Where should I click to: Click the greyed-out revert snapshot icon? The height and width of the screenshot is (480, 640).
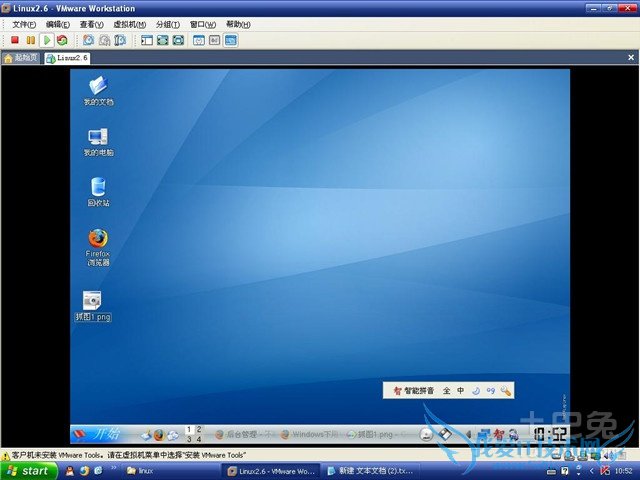(104, 40)
